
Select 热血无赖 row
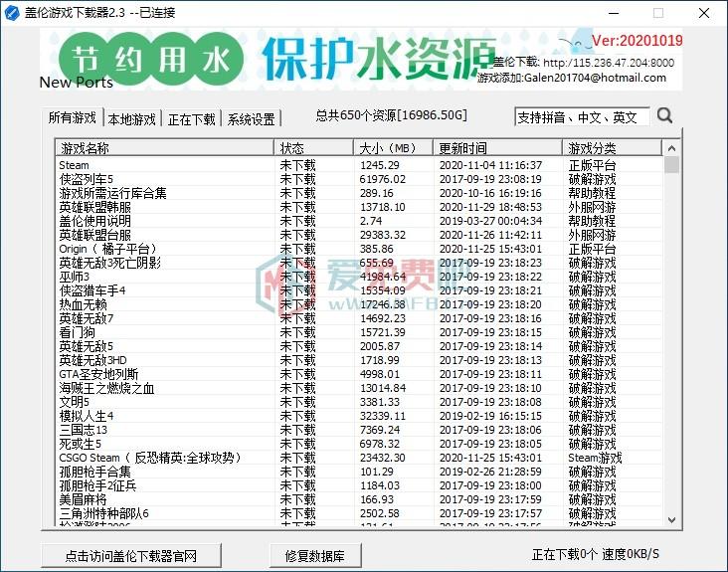[359, 304]
